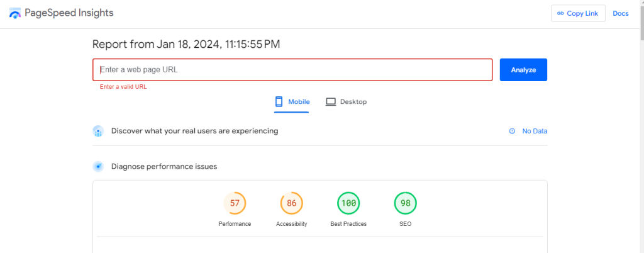Select the Mobile phone icon
This screenshot has height=253, width=644.
(x=279, y=101)
